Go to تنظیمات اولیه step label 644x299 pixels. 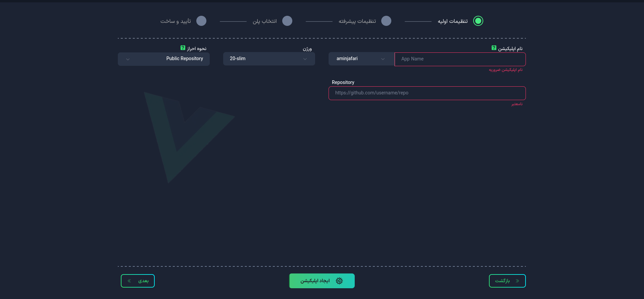(x=453, y=21)
